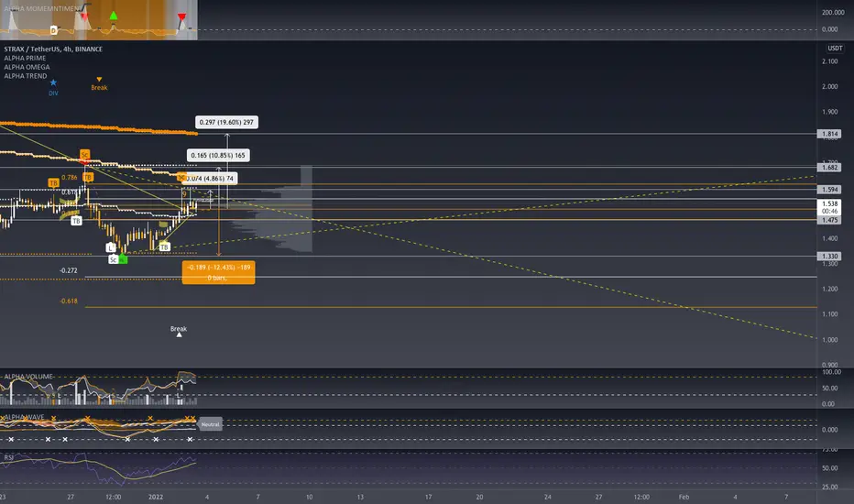The width and height of the screenshot is (854, 504).
Task: Click the orange downward Break triangle marker
Action: (99, 80)
